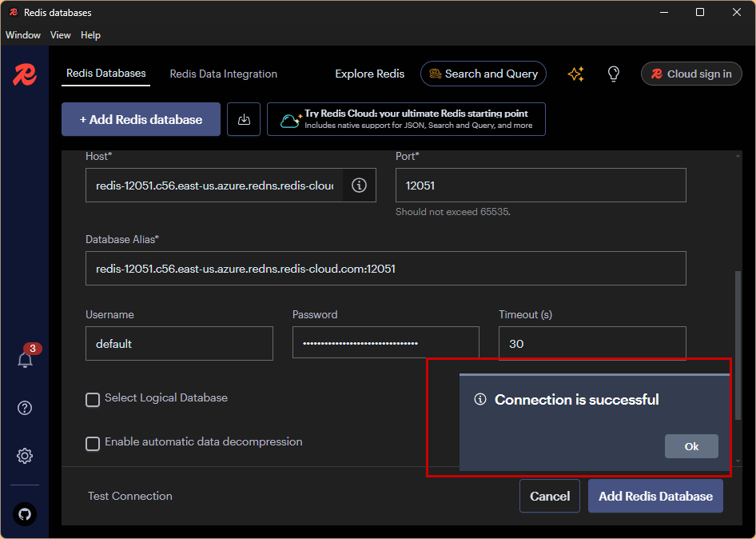Click Cloud sign in button

click(691, 74)
